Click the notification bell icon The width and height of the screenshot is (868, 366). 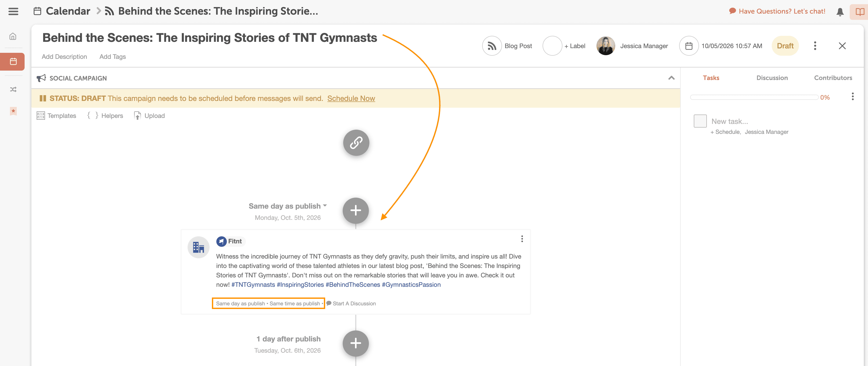point(840,12)
